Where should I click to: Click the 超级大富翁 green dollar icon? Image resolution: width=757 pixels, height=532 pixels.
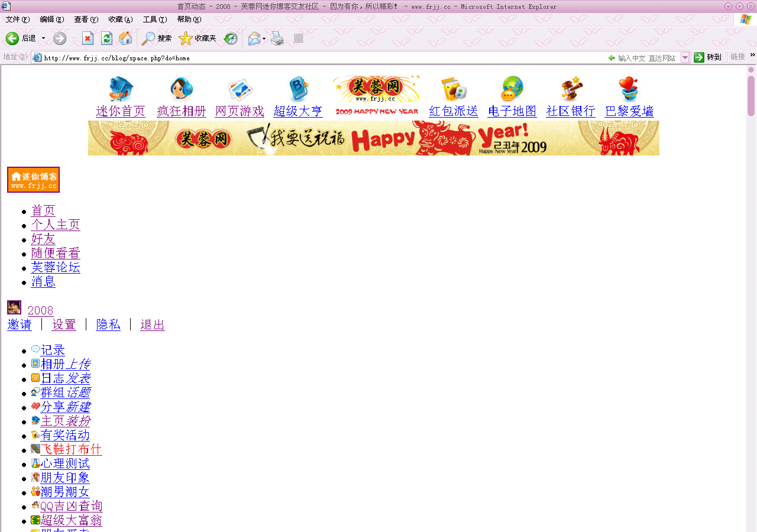pos(35,520)
